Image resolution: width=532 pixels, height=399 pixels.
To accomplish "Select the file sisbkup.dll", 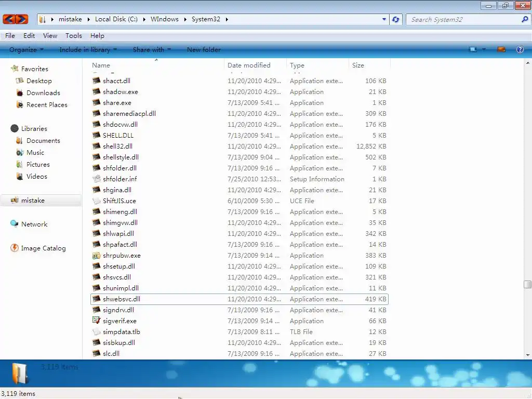I will pyautogui.click(x=239, y=343).
